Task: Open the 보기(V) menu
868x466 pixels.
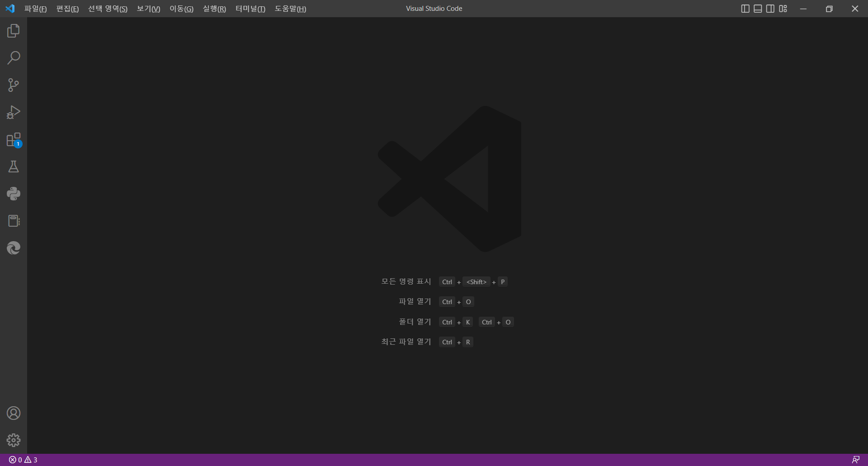Action: [x=148, y=9]
